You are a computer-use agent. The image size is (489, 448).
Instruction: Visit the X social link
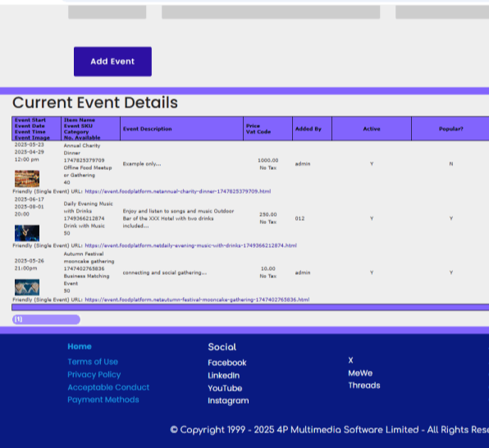351,360
